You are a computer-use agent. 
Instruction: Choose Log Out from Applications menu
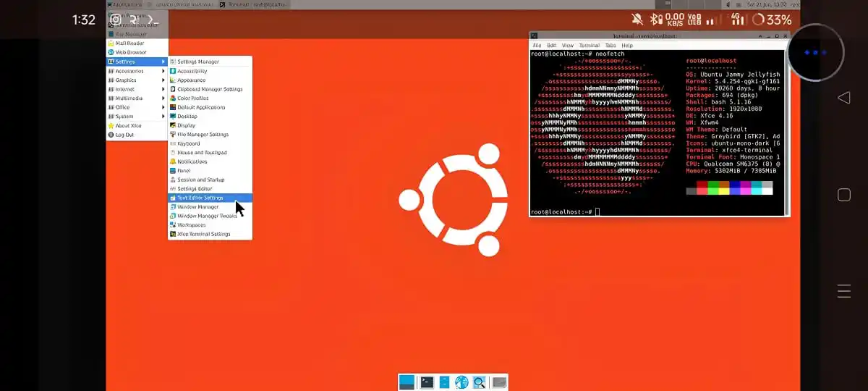point(137,135)
